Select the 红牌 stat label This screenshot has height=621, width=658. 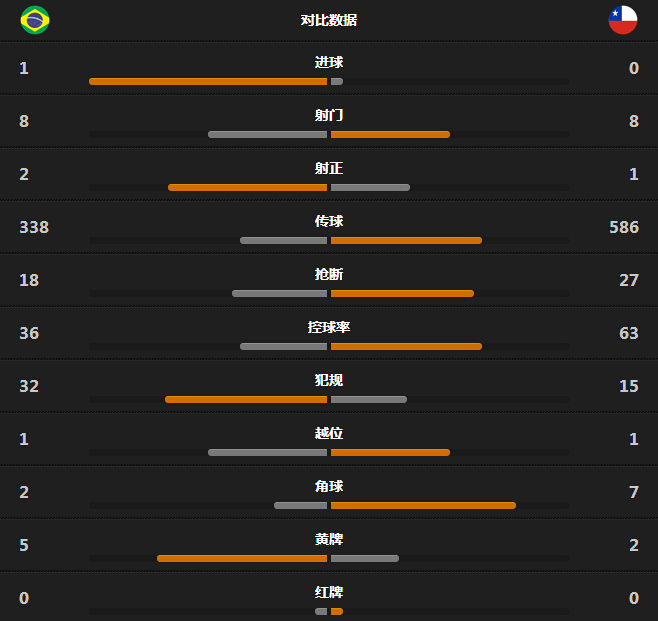(329, 592)
